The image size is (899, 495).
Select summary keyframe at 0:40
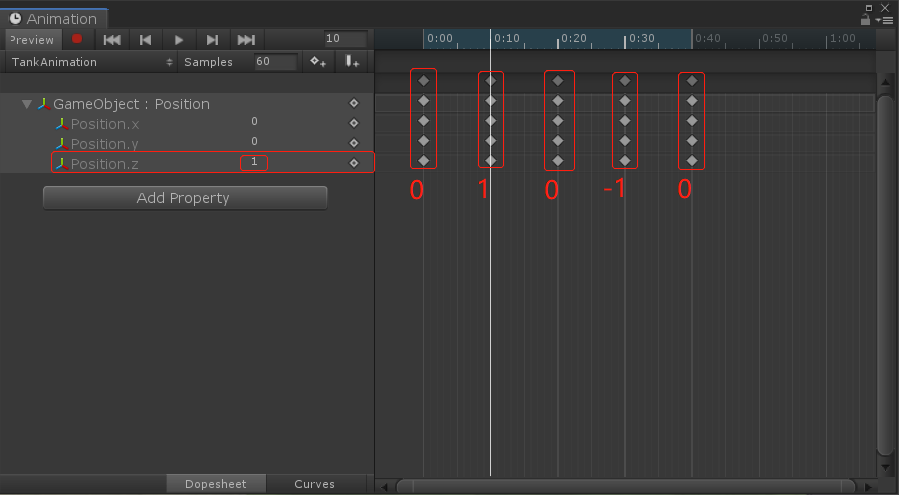pos(692,81)
